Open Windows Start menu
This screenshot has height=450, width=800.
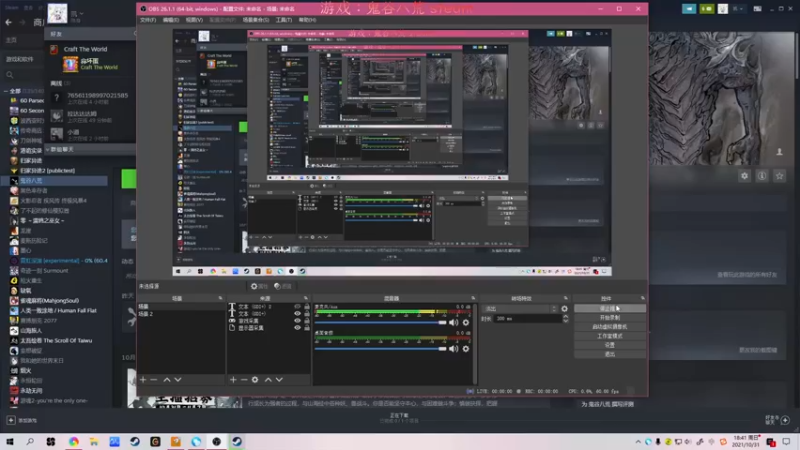(x=10, y=442)
